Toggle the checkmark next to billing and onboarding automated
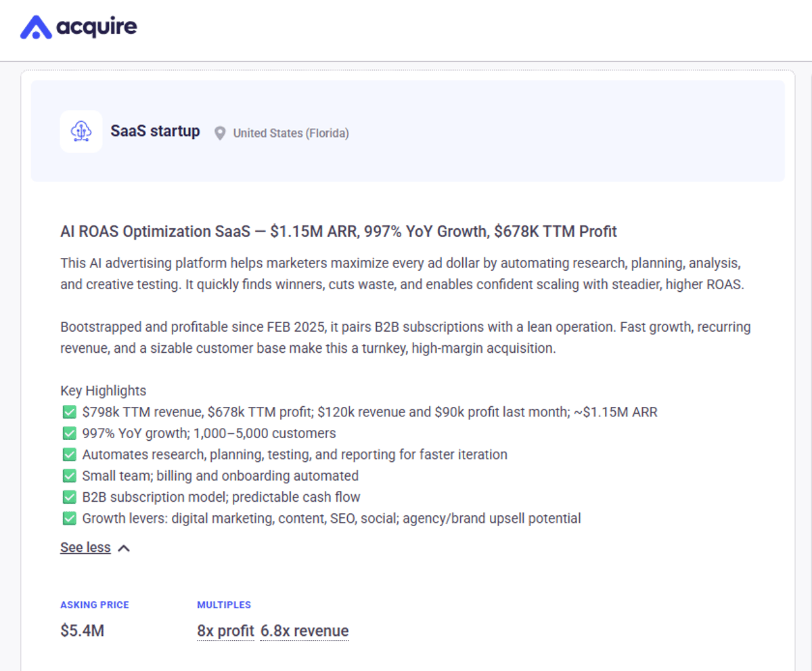This screenshot has width=812, height=671. 68,475
